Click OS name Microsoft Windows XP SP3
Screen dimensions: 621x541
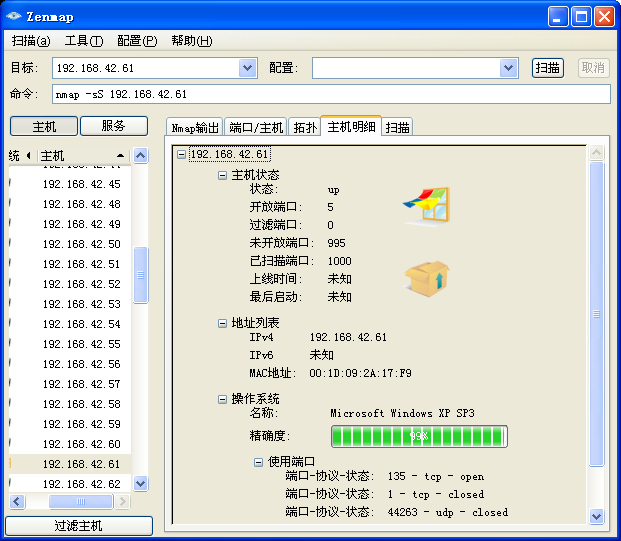click(402, 413)
